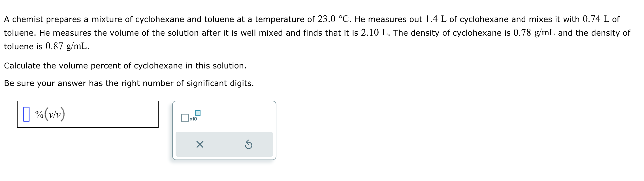Click the x10 label text
Viewport: 644px width, 181px height.
pos(193,119)
